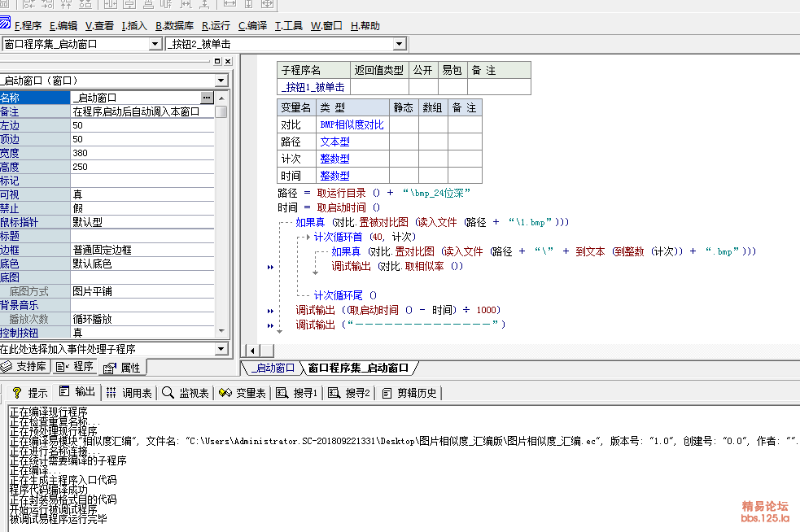This screenshot has height=532, width=800.
Task: Open the 调用表 tab
Action: click(129, 393)
